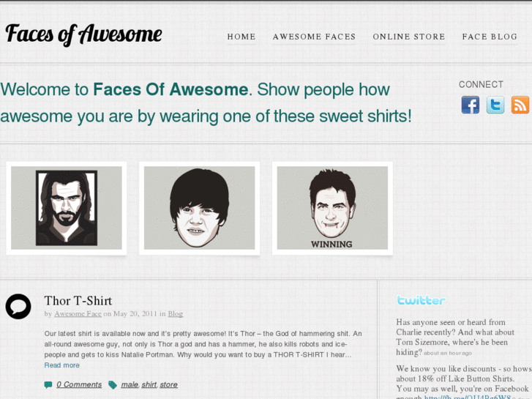
Task: Click 'on May 20, 2011' post date
Action: pyautogui.click(x=131, y=314)
